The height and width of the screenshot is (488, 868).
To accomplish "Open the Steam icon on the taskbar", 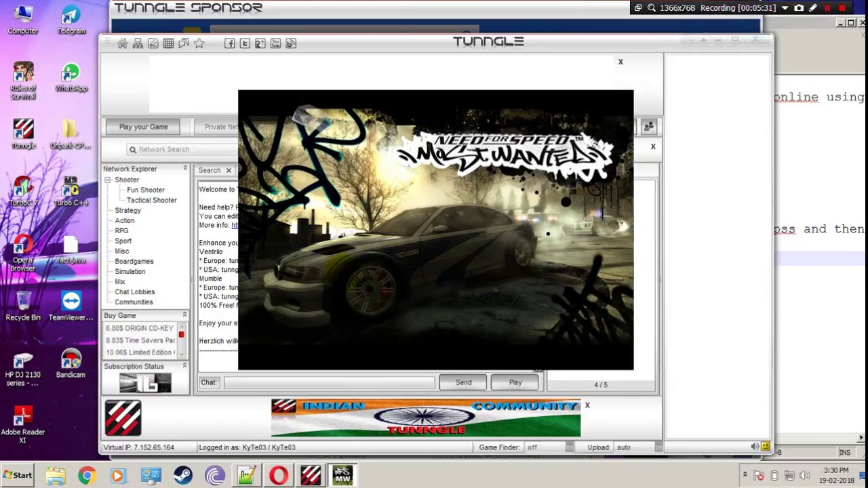I will (x=183, y=476).
